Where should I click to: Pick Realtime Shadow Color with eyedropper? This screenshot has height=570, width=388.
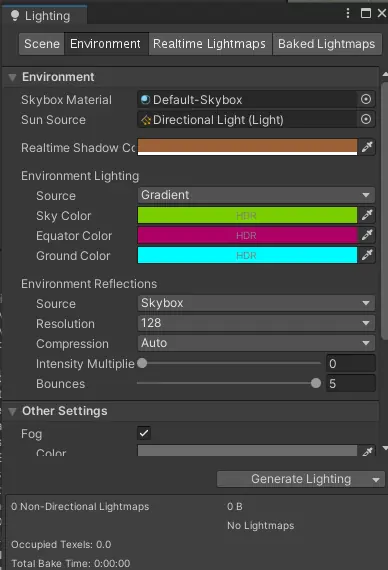pyautogui.click(x=367, y=147)
